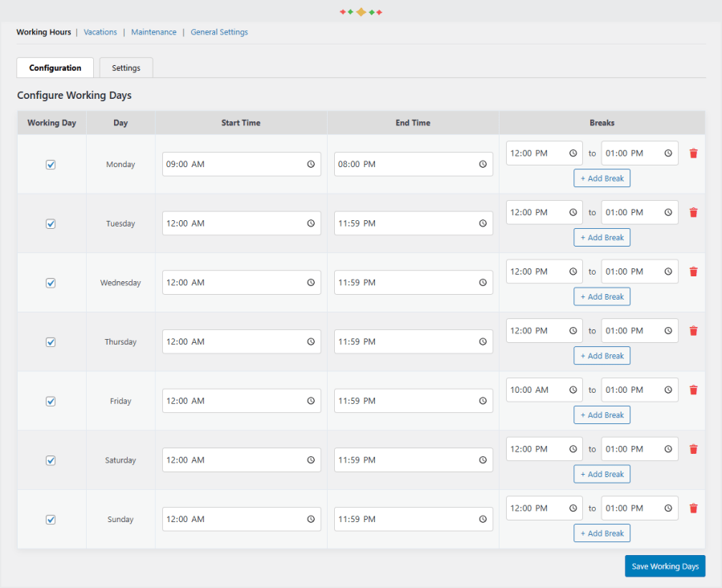Image resolution: width=722 pixels, height=588 pixels.
Task: Click the clock icon on Wednesday's break start
Action: [572, 271]
